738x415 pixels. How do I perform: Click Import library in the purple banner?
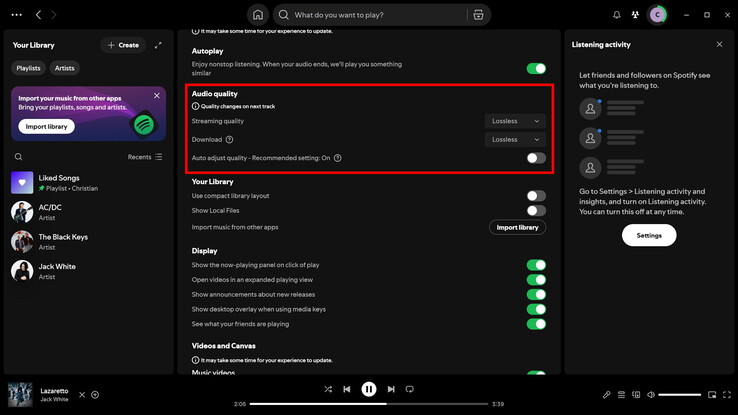coord(46,127)
